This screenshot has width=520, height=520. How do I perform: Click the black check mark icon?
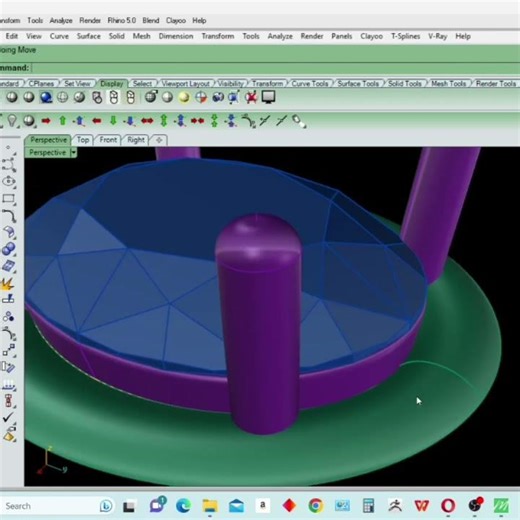tap(8, 417)
